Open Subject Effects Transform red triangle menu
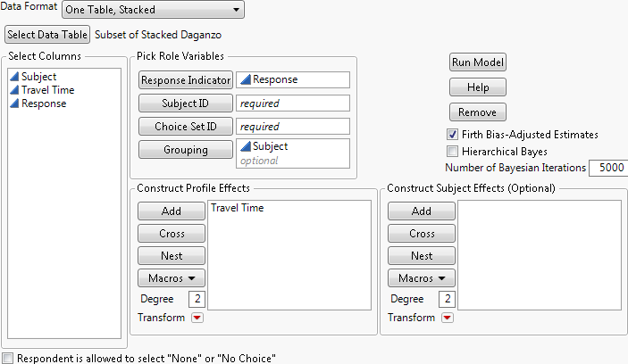This screenshot has width=628, height=364. coord(448,318)
